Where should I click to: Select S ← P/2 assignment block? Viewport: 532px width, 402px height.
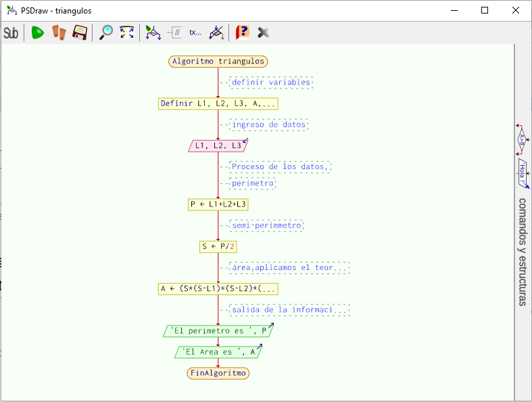tap(218, 247)
